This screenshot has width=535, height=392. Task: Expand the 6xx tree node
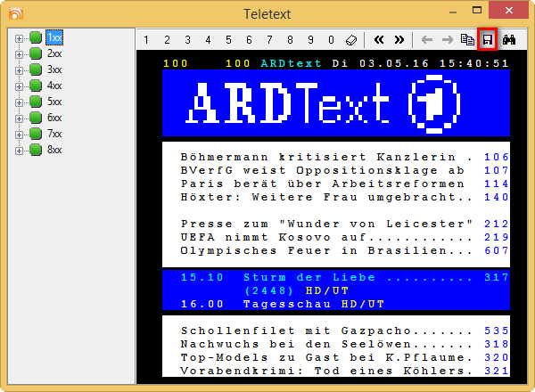point(19,118)
